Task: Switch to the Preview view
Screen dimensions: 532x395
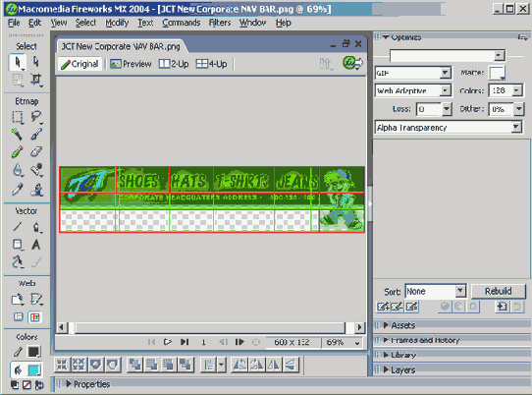Action: pos(131,64)
